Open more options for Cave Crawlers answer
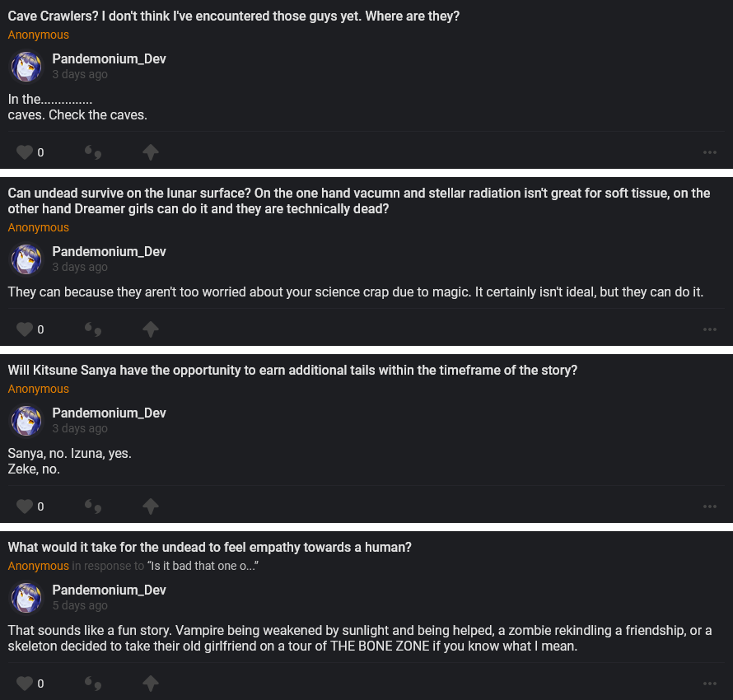 point(710,152)
